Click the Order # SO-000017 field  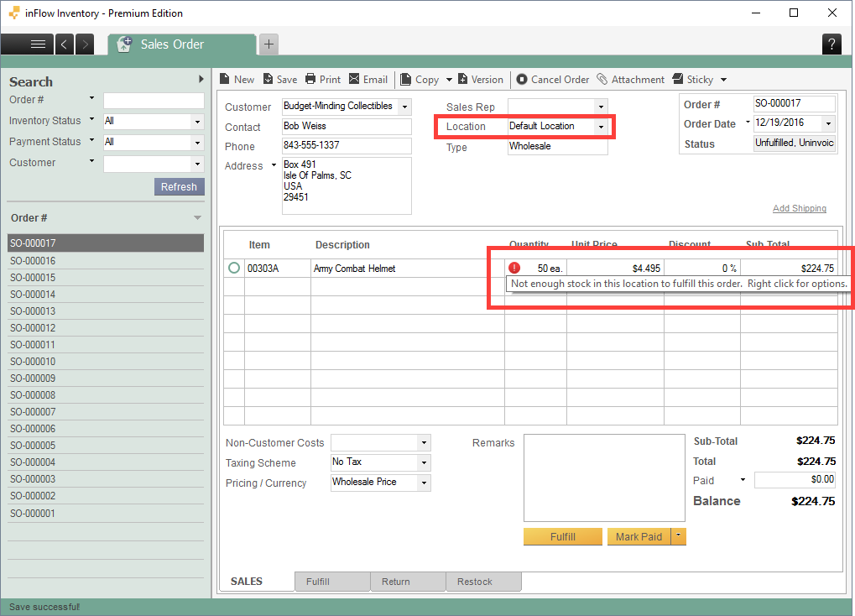point(795,104)
